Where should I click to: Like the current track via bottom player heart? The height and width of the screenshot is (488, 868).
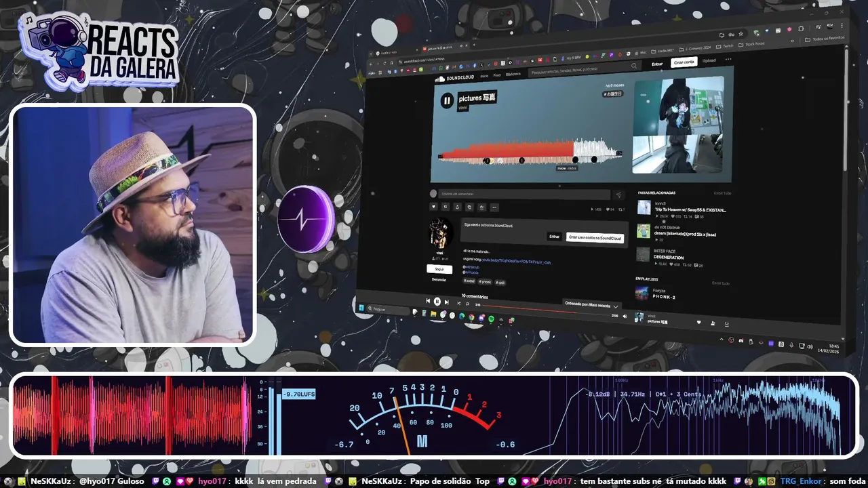tap(698, 322)
